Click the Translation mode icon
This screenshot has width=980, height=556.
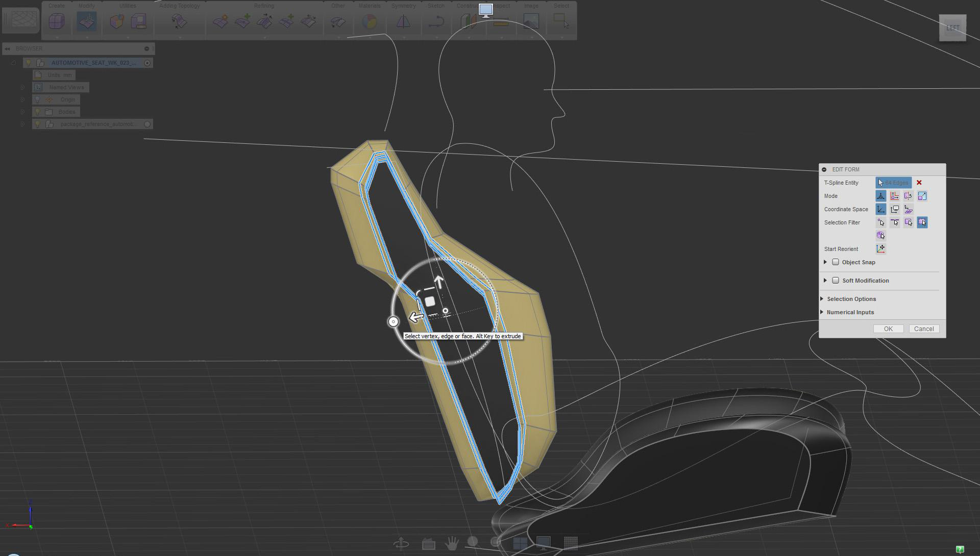[894, 196]
